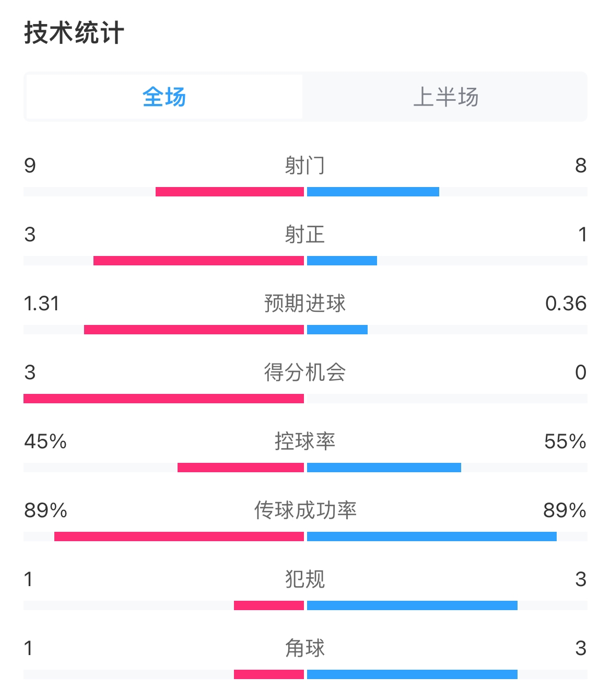Switch to the 全场 tab
The width and height of the screenshot is (611, 700).
164,97
